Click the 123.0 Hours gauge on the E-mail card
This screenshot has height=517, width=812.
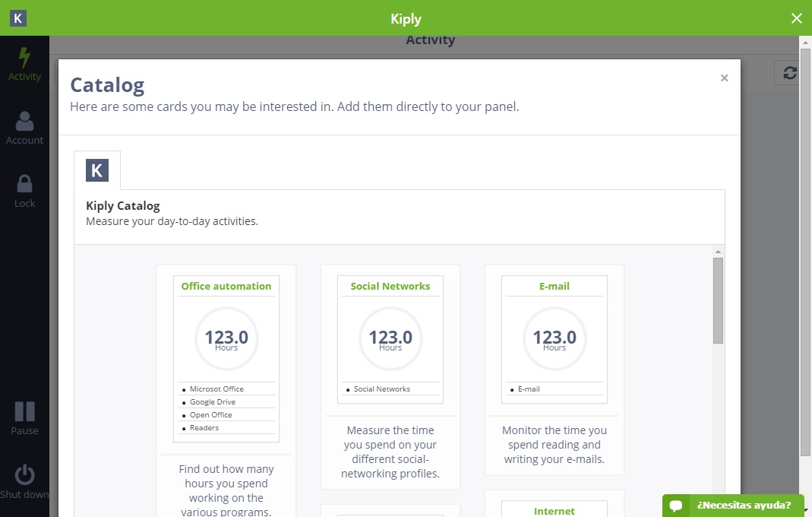554,338
